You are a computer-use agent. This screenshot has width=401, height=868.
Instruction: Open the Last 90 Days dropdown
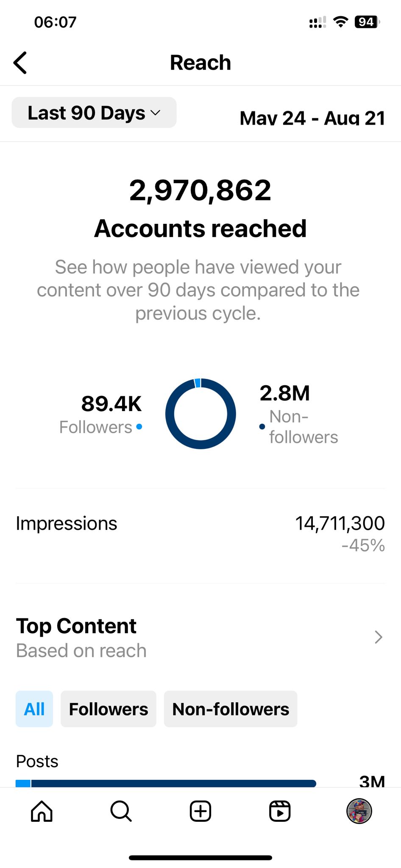tap(94, 113)
